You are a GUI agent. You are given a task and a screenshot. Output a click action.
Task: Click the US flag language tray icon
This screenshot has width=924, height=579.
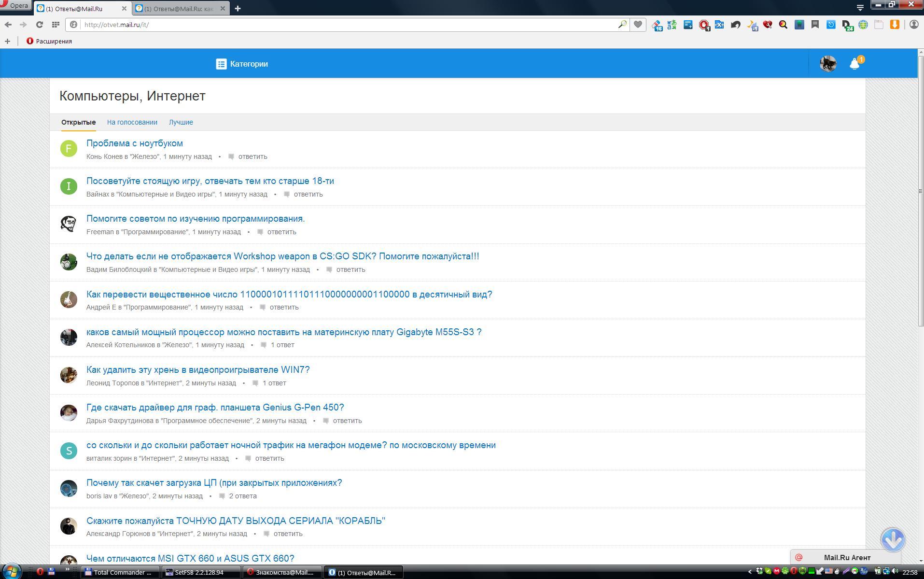click(829, 572)
